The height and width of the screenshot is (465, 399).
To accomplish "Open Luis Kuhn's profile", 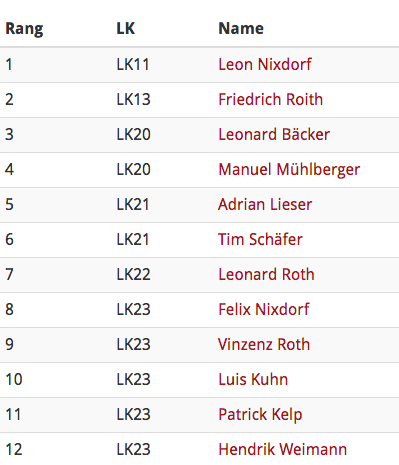I will [253, 379].
